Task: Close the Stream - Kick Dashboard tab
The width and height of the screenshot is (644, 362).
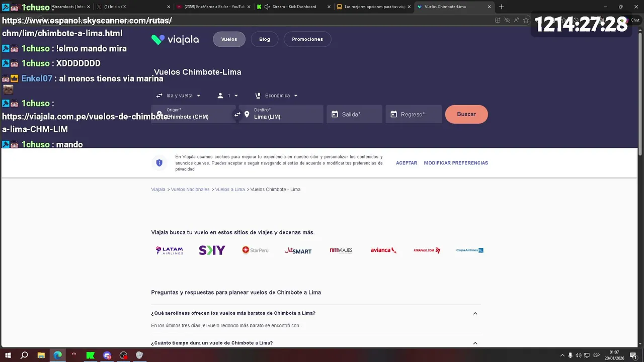Action: pos(329,7)
